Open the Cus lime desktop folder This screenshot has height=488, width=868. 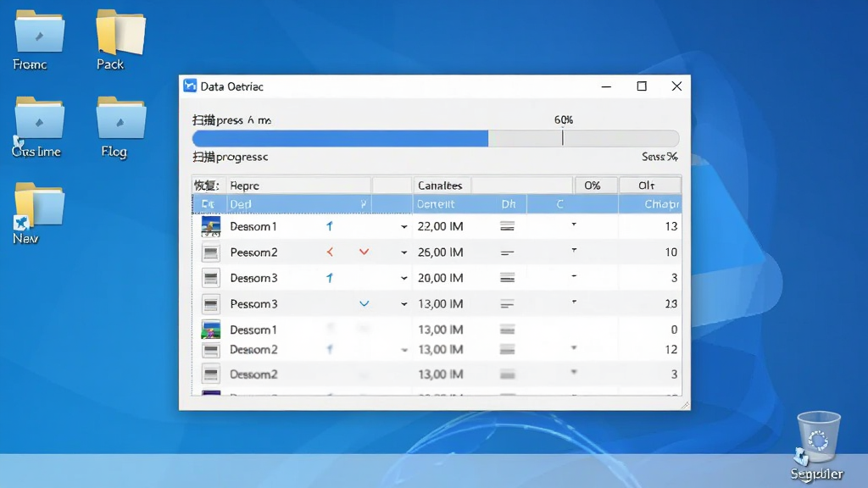[39, 119]
